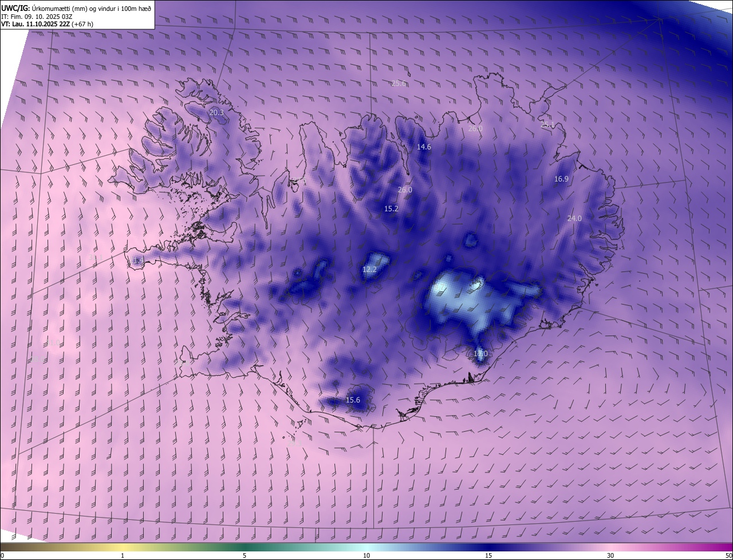Click the title 'UWC/IG: Úrkomumætti (mm) og vindur'

[76, 7]
